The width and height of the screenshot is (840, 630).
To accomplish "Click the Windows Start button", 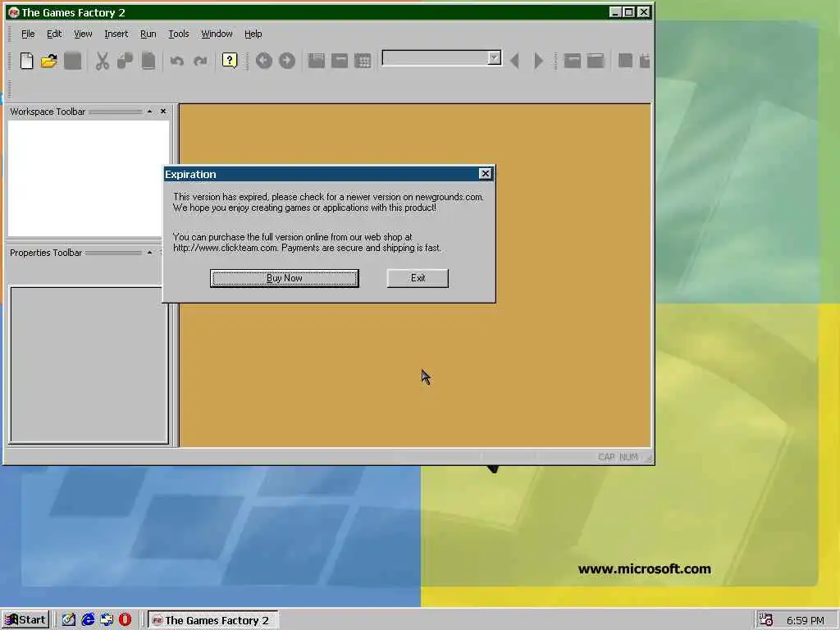I will click(25, 620).
